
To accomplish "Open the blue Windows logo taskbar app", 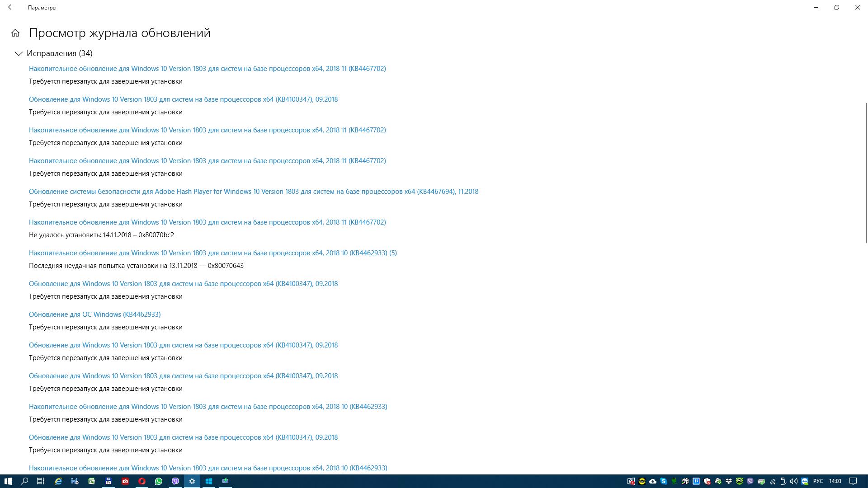I will coord(209,481).
